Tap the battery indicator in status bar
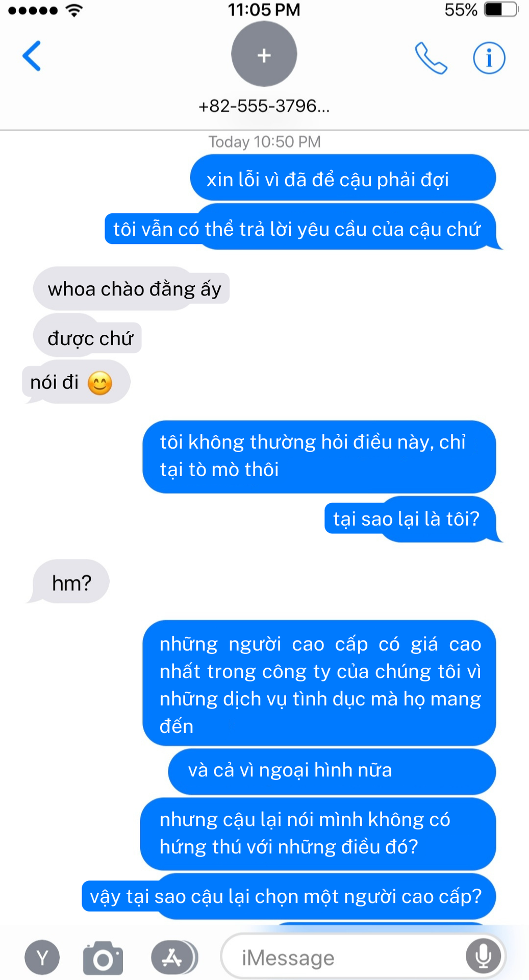 click(x=501, y=10)
